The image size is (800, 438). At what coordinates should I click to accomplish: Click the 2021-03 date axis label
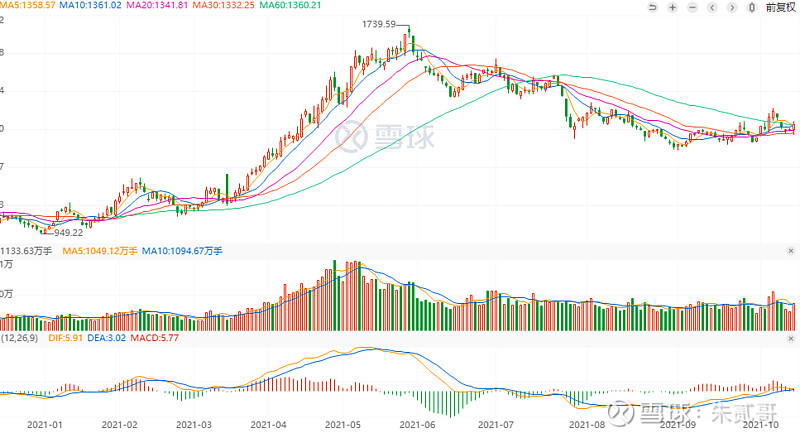click(194, 425)
